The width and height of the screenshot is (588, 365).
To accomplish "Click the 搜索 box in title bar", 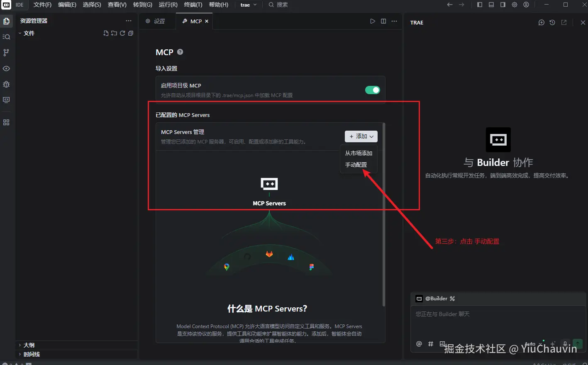I will pos(278,5).
